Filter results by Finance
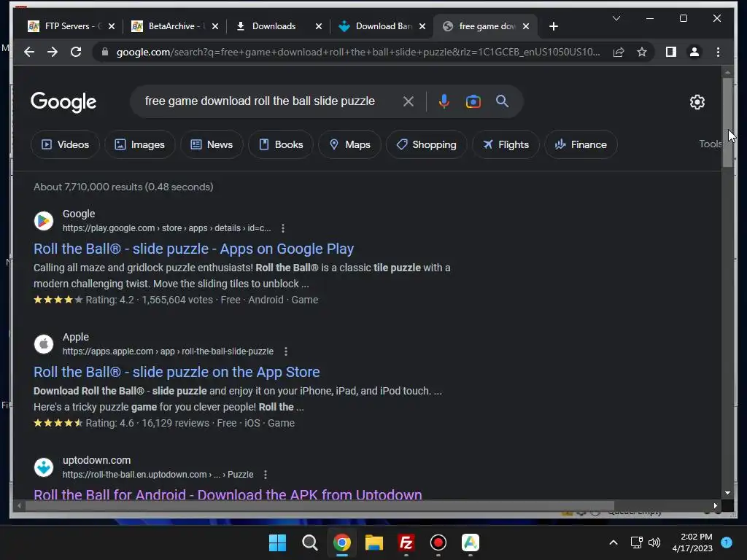The image size is (747, 560). click(x=581, y=144)
